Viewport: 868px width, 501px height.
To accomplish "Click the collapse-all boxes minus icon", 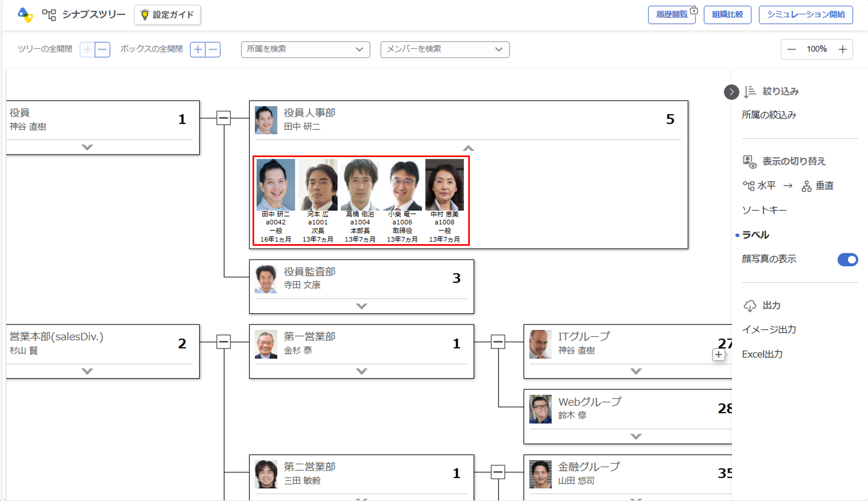I will click(213, 50).
